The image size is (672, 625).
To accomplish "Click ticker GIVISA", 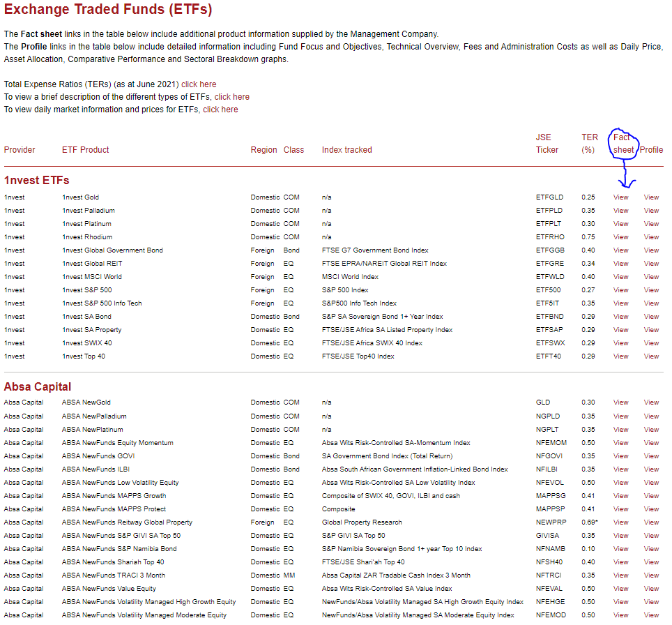I will (x=547, y=536).
